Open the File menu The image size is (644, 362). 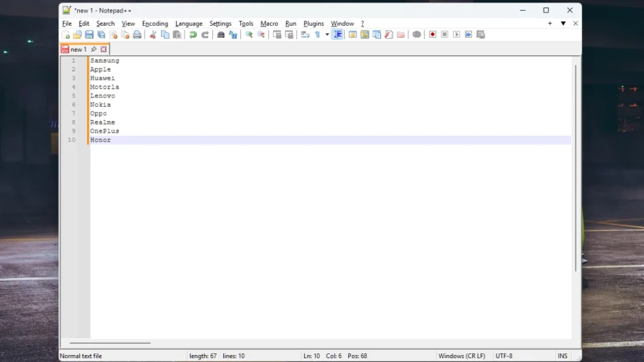[x=67, y=23]
